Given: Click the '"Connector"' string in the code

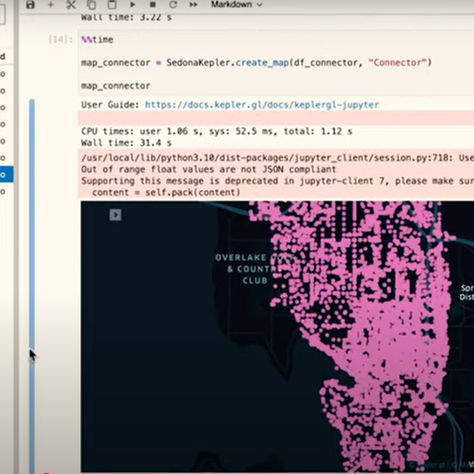Looking at the screenshot, I should pos(397,63).
